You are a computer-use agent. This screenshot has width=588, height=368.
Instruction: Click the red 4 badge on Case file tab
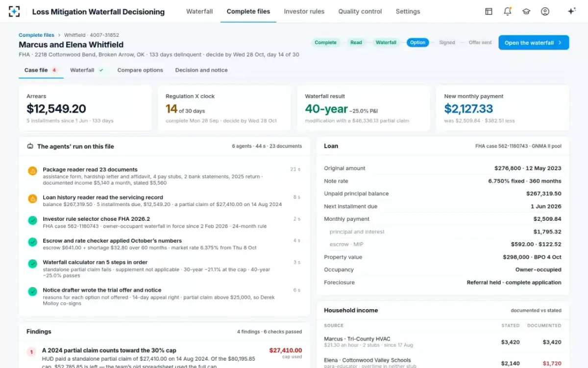coord(54,70)
